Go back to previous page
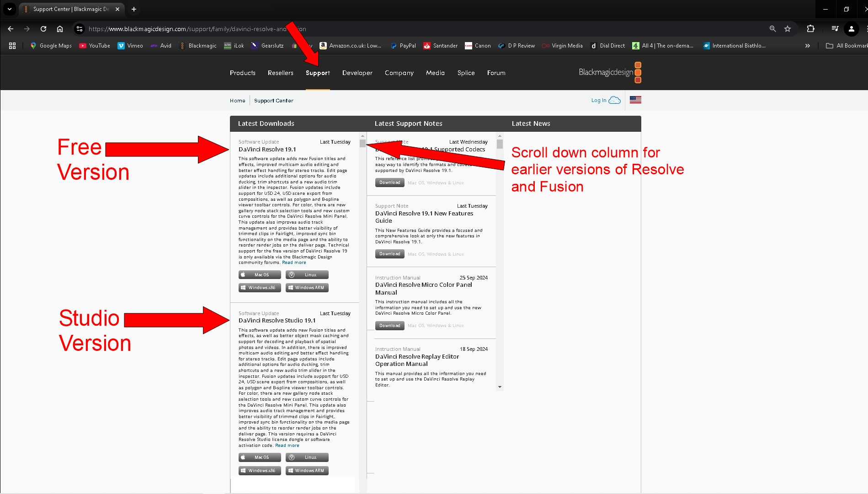The height and width of the screenshot is (494, 868). coord(11,29)
